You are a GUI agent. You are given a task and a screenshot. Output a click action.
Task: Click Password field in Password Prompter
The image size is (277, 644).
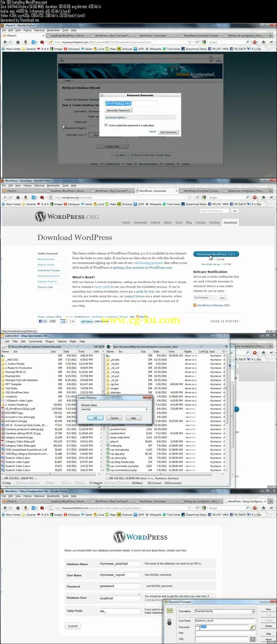(222, 627)
